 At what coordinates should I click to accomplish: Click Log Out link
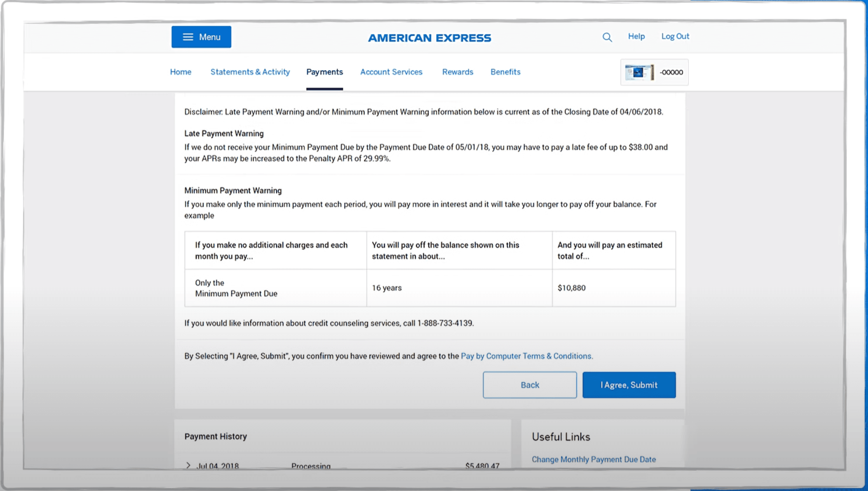[675, 36]
